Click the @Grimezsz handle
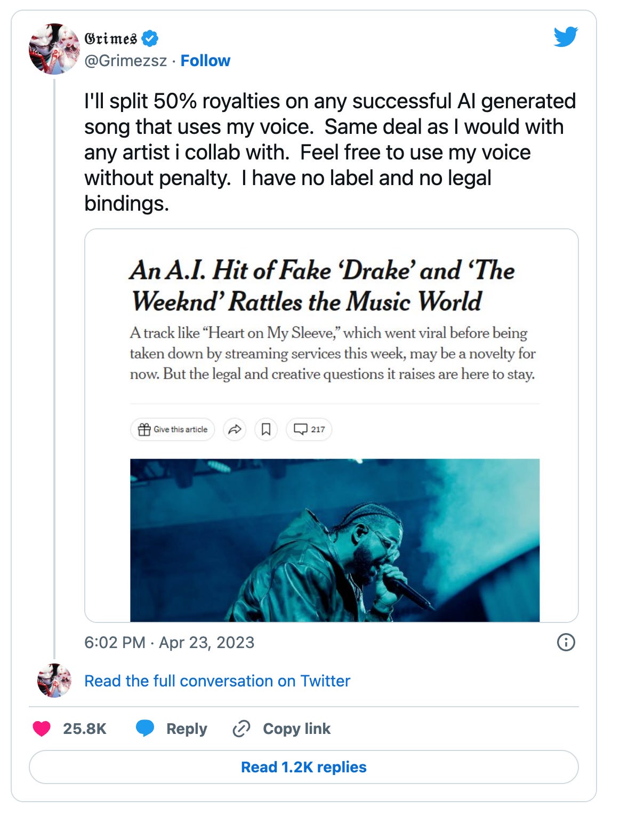This screenshot has width=644, height=815. [x=126, y=61]
